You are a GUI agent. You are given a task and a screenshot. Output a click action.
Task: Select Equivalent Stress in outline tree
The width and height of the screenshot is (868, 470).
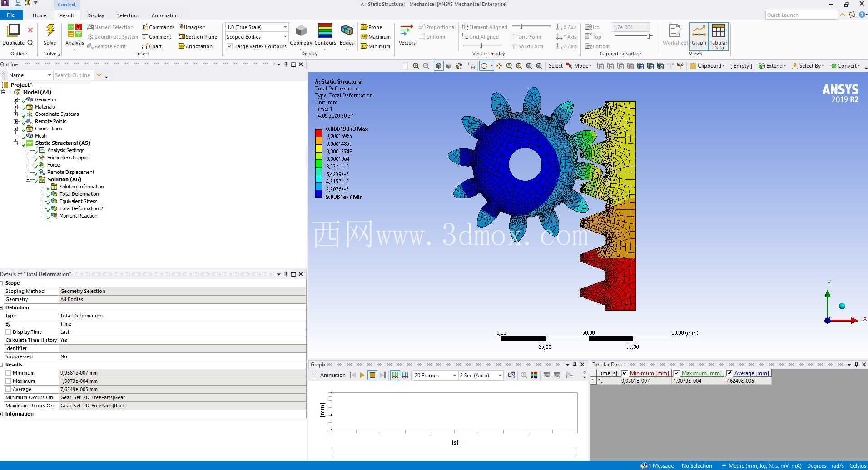pos(78,201)
